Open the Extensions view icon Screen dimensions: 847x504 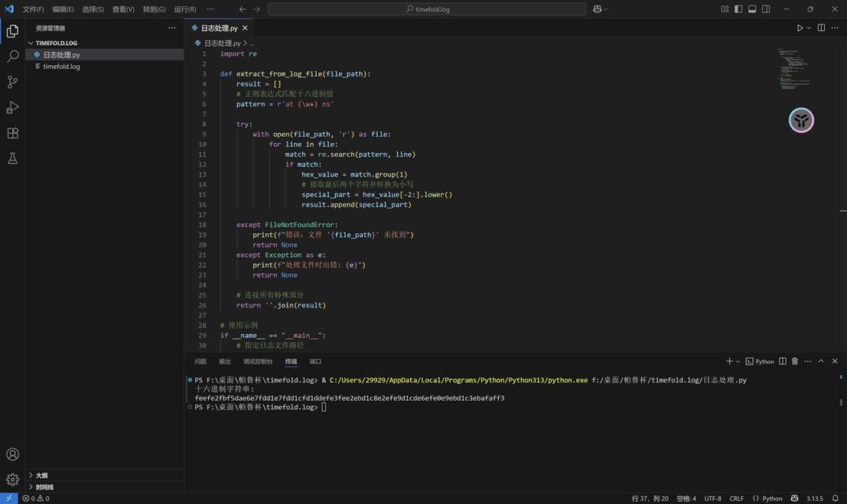click(12, 132)
